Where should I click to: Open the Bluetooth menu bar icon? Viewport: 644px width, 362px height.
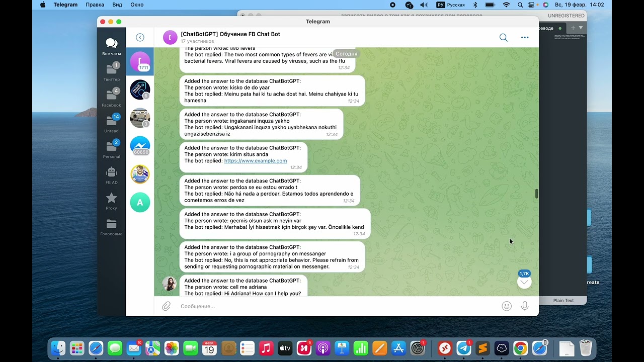[475, 5]
